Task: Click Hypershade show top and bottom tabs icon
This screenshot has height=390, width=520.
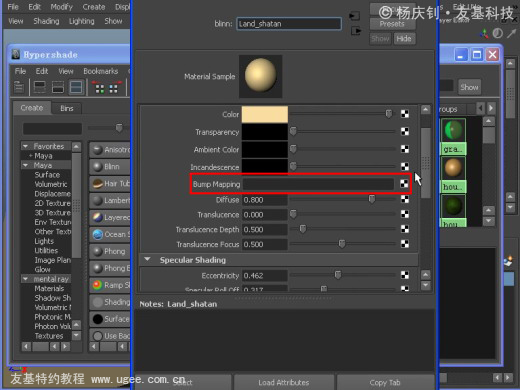Action: point(76,87)
